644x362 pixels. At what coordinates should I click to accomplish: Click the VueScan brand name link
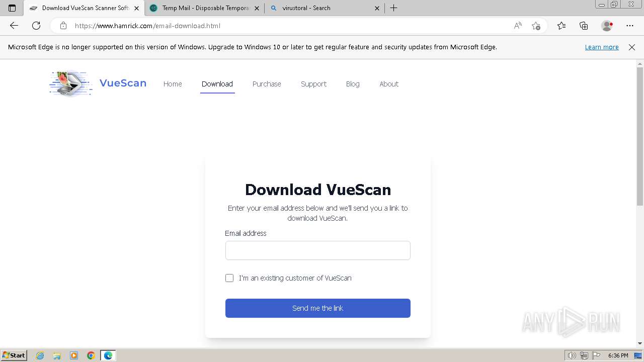[x=123, y=83]
